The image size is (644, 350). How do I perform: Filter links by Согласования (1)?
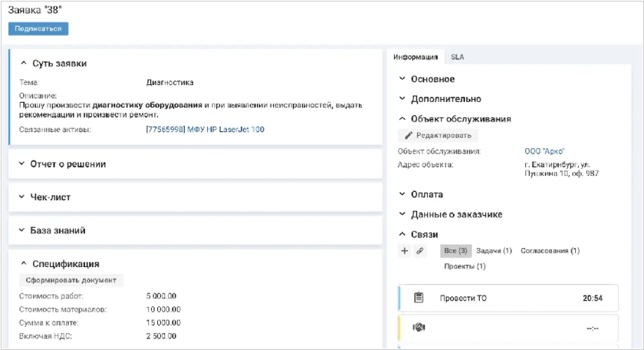pyautogui.click(x=550, y=251)
